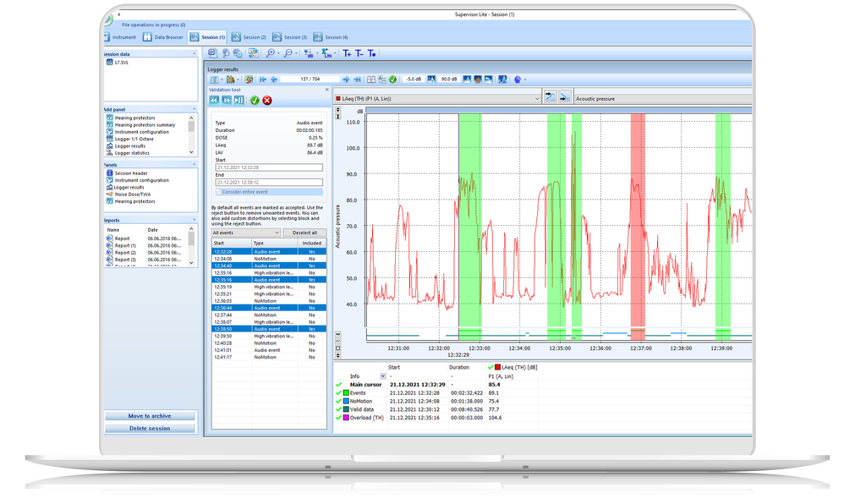Click the Deselect all button
The width and height of the screenshot is (866, 504).
[304, 233]
